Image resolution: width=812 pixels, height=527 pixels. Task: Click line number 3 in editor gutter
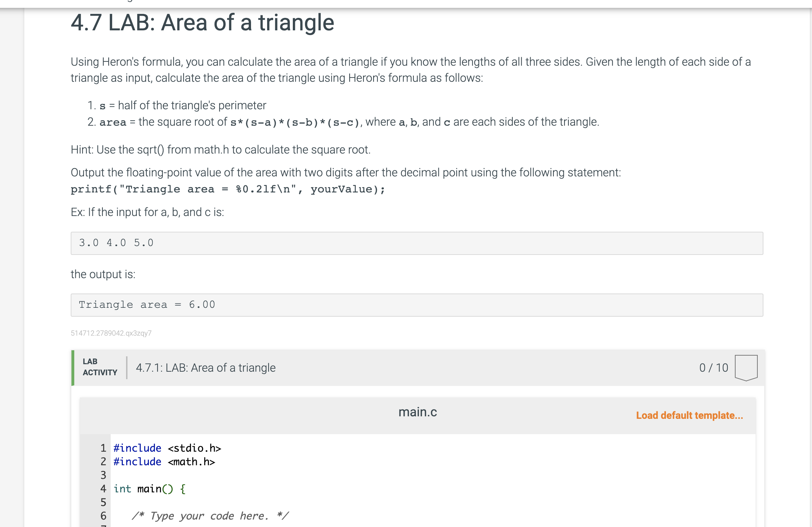pyautogui.click(x=103, y=475)
